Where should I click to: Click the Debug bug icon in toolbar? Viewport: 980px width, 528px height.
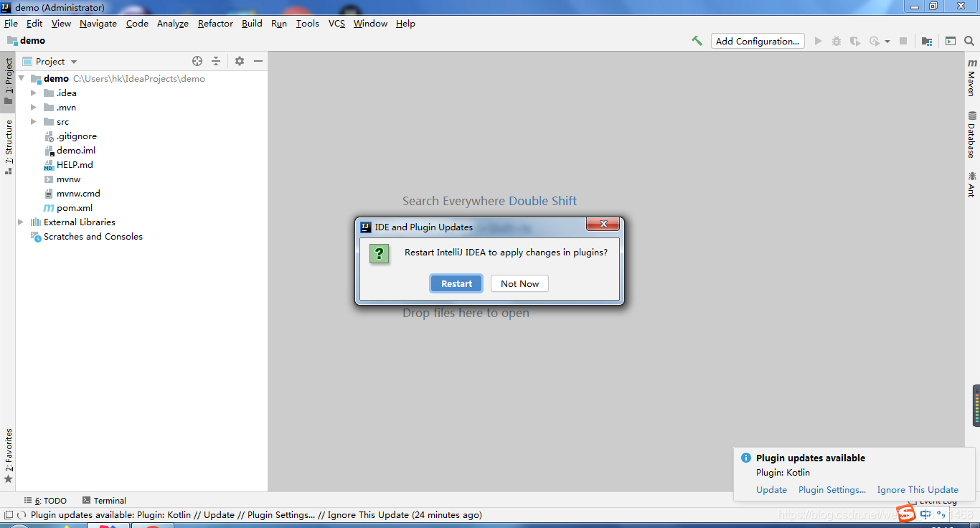click(837, 41)
